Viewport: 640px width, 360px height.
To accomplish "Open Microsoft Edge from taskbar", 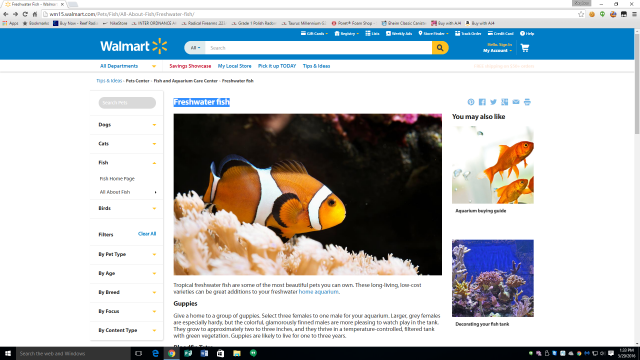I will click(x=155, y=353).
